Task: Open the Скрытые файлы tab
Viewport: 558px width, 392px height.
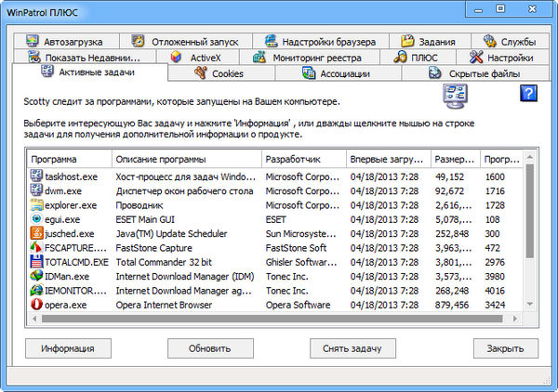Action: tap(481, 73)
